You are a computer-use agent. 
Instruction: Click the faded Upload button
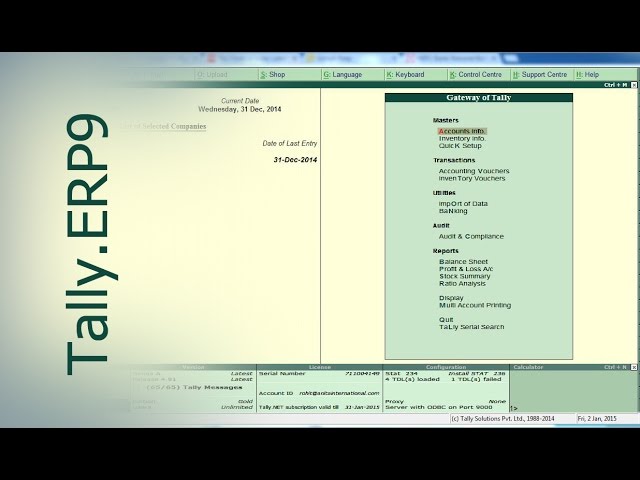pos(226,75)
